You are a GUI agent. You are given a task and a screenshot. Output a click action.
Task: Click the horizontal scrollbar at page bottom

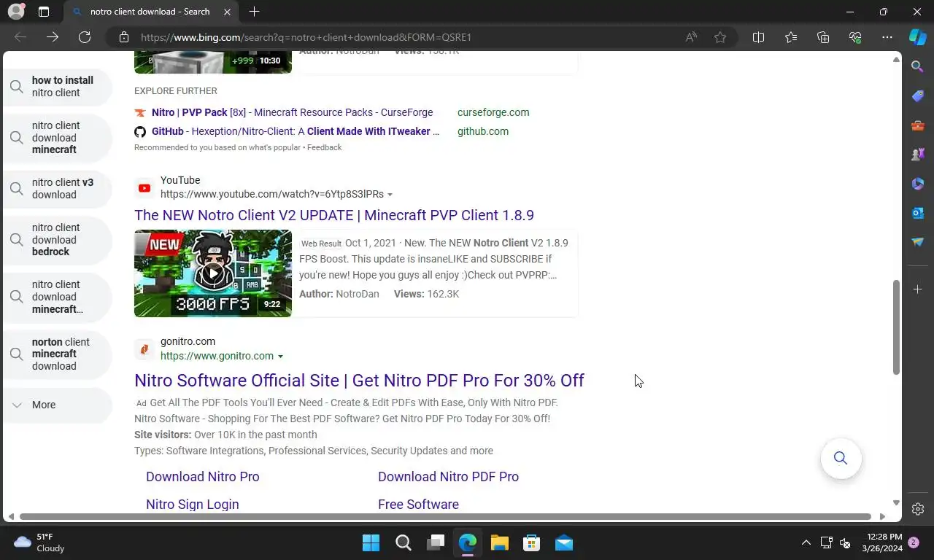pos(445,516)
